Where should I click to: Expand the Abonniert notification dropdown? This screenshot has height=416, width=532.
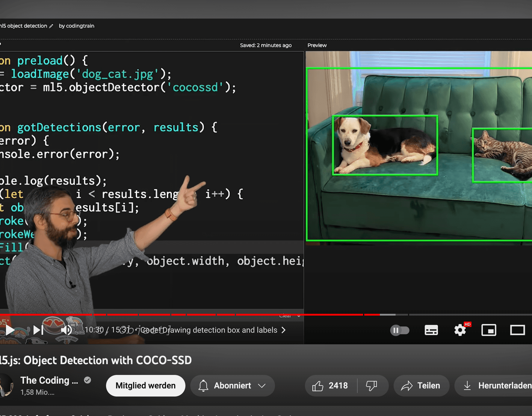262,386
